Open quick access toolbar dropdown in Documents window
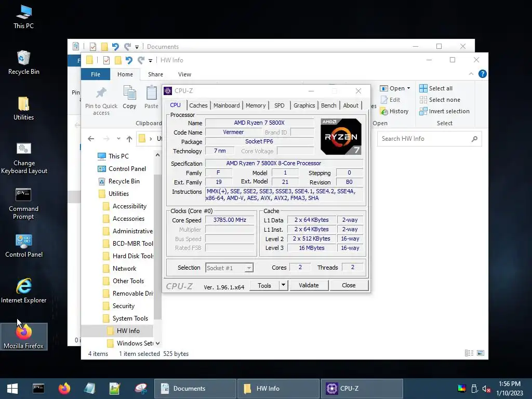This screenshot has height=399, width=532. click(x=137, y=47)
